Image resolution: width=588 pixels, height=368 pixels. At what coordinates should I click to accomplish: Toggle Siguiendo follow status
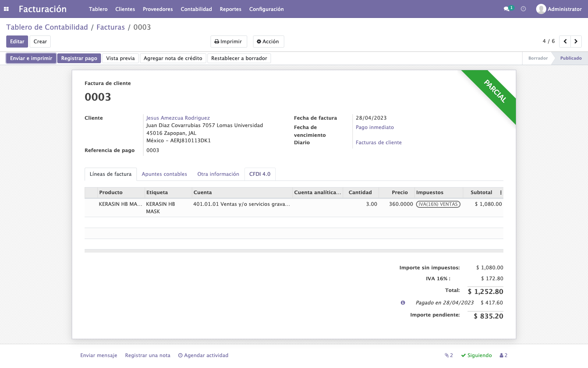(476, 355)
